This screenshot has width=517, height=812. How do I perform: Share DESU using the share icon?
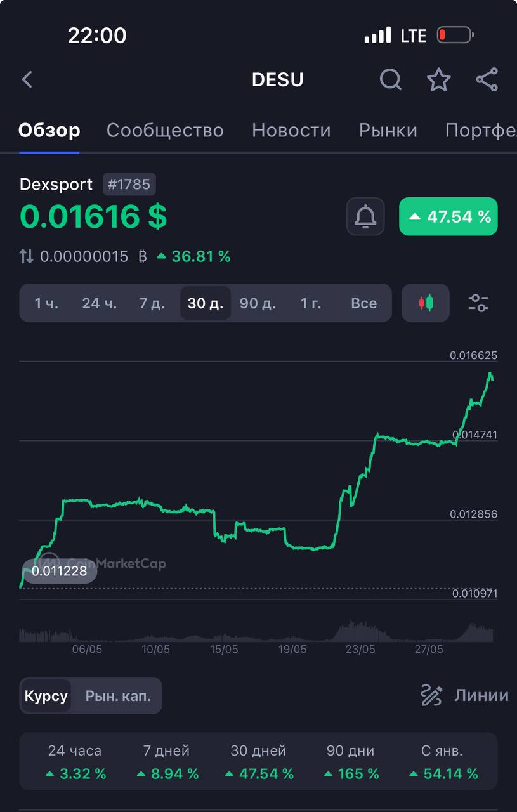[487, 80]
